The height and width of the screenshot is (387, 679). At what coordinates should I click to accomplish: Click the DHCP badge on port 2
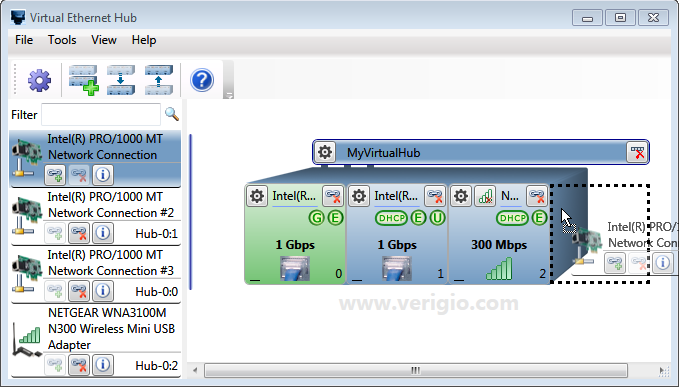tap(512, 218)
